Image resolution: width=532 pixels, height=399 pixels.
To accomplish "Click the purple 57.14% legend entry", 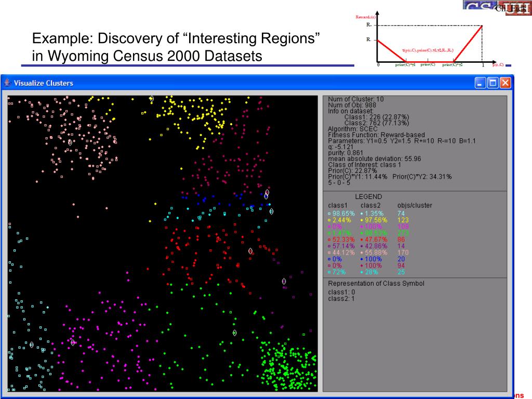I will (342, 246).
